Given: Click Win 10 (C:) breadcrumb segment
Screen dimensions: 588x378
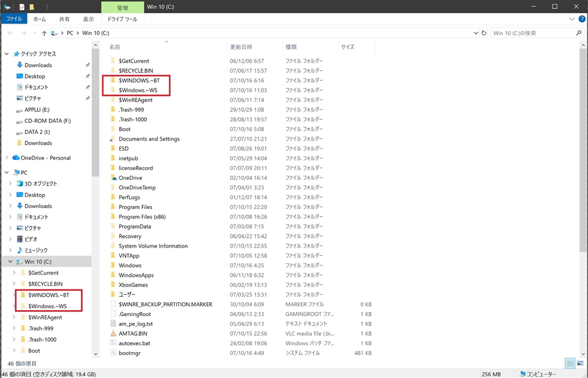Looking at the screenshot, I should tap(96, 33).
